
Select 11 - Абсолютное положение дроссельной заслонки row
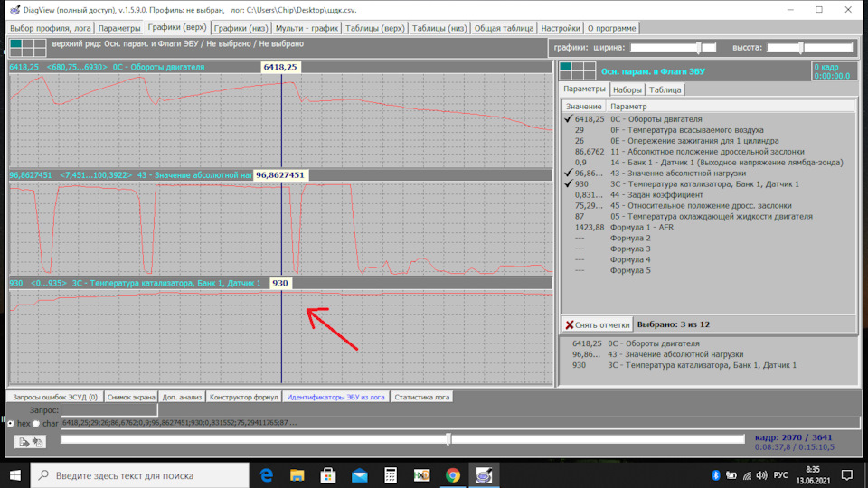(709, 152)
